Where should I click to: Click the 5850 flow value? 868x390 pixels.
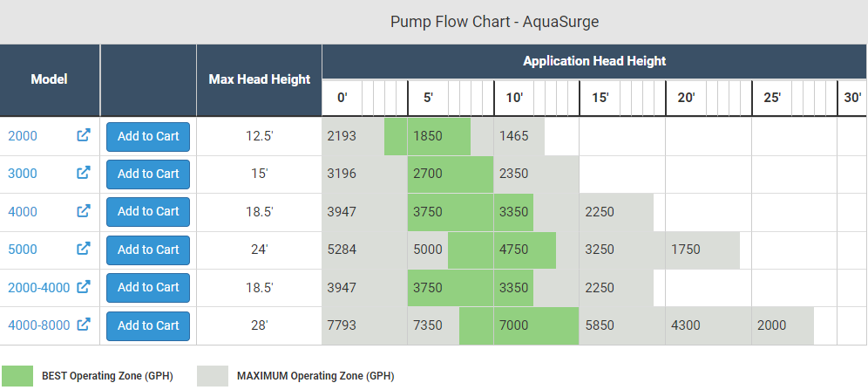pyautogui.click(x=600, y=325)
